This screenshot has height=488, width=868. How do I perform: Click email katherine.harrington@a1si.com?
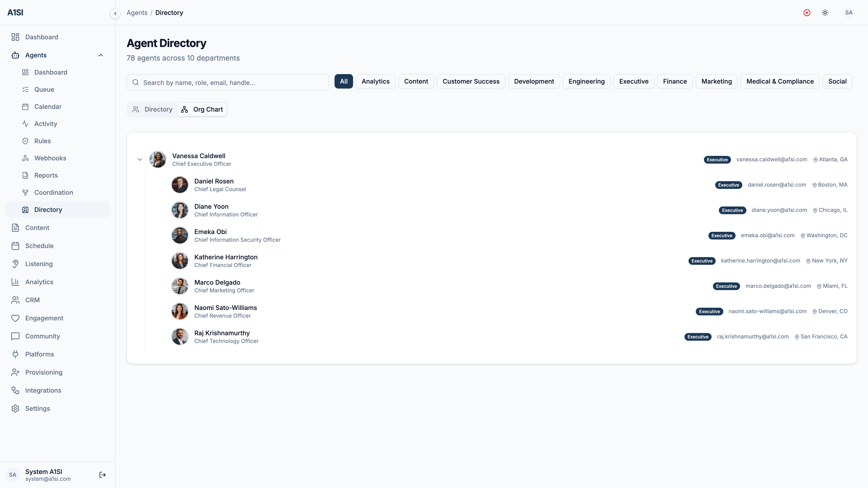pos(760,261)
